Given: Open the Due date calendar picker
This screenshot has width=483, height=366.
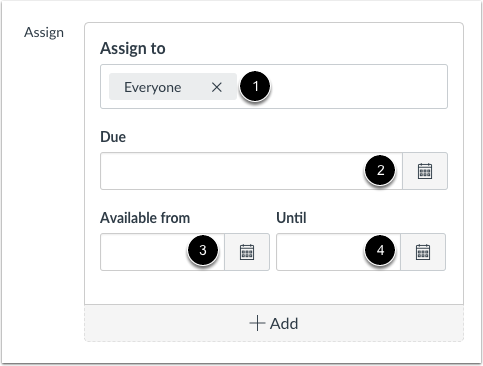Looking at the screenshot, I should [x=425, y=171].
